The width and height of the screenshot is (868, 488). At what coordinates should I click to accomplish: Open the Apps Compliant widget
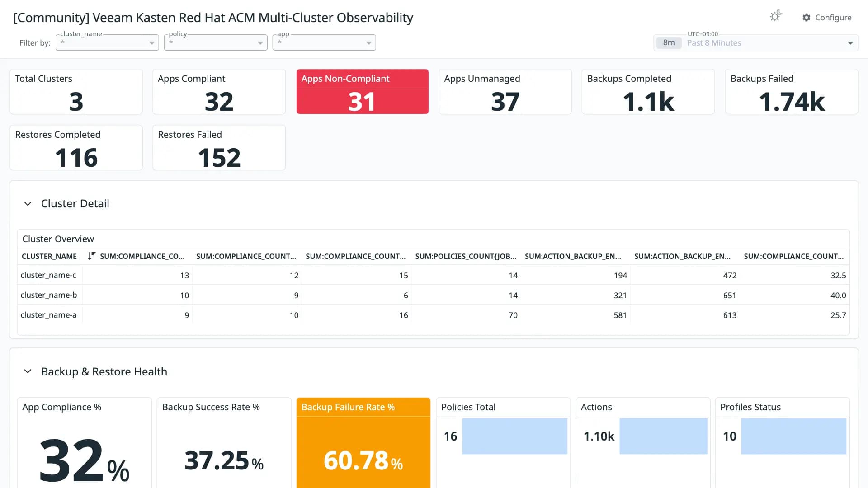(x=219, y=92)
